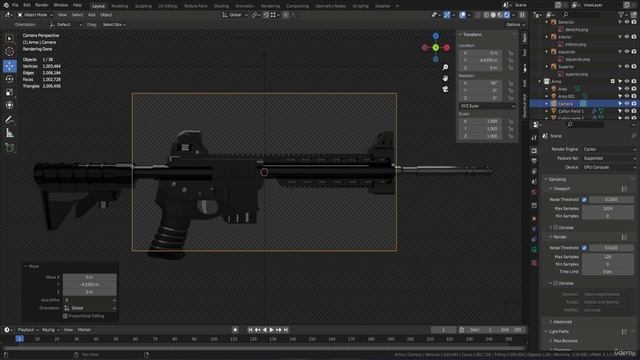Open the viewport Object menu
Screen dimensions: 640x360
106,15
